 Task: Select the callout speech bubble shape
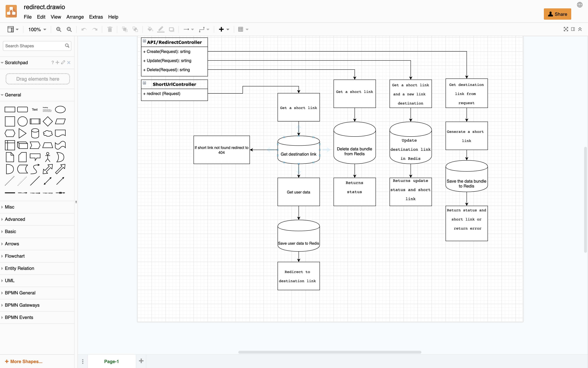point(35,157)
